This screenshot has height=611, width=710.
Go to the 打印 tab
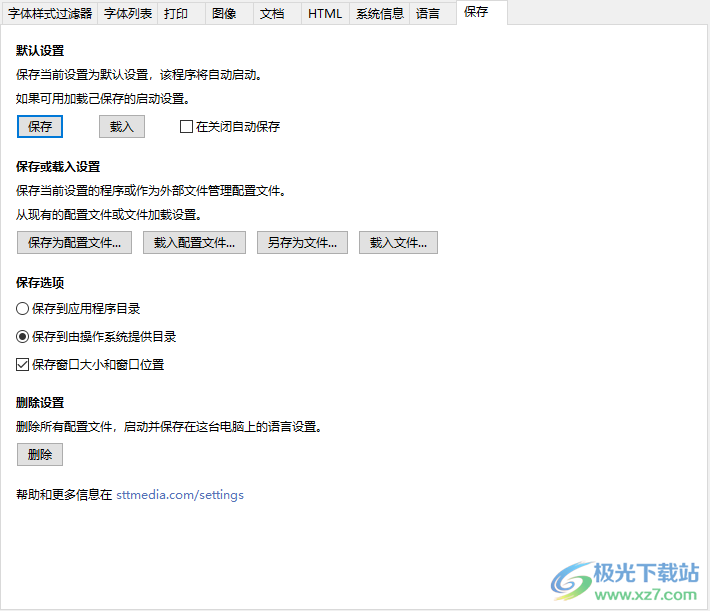coord(181,14)
